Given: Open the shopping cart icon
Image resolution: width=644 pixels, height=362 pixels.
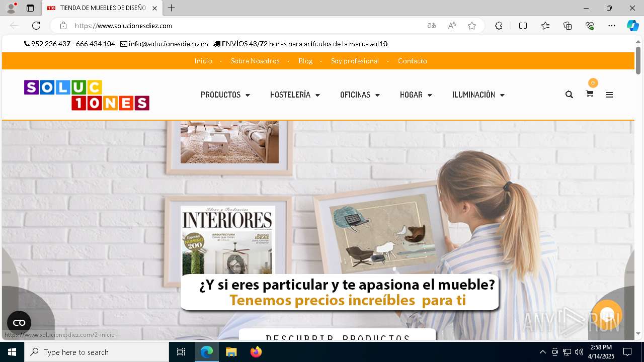Looking at the screenshot, I should tap(589, 94).
